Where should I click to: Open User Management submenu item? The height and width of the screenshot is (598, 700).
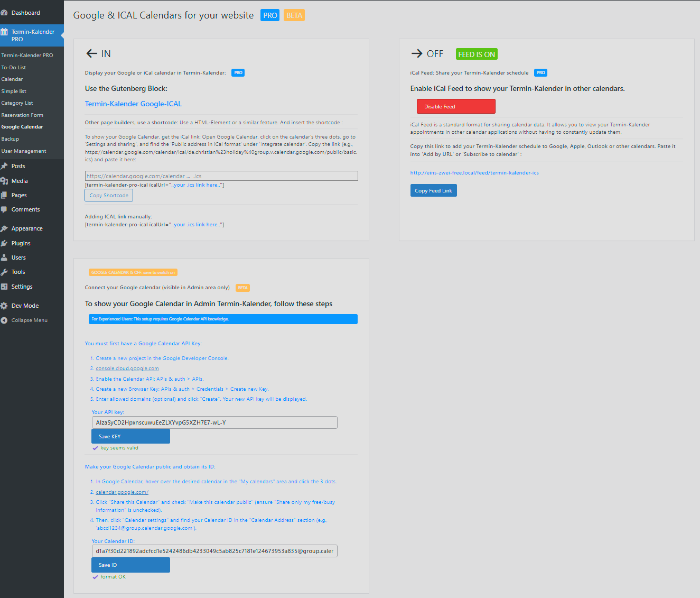(24, 151)
